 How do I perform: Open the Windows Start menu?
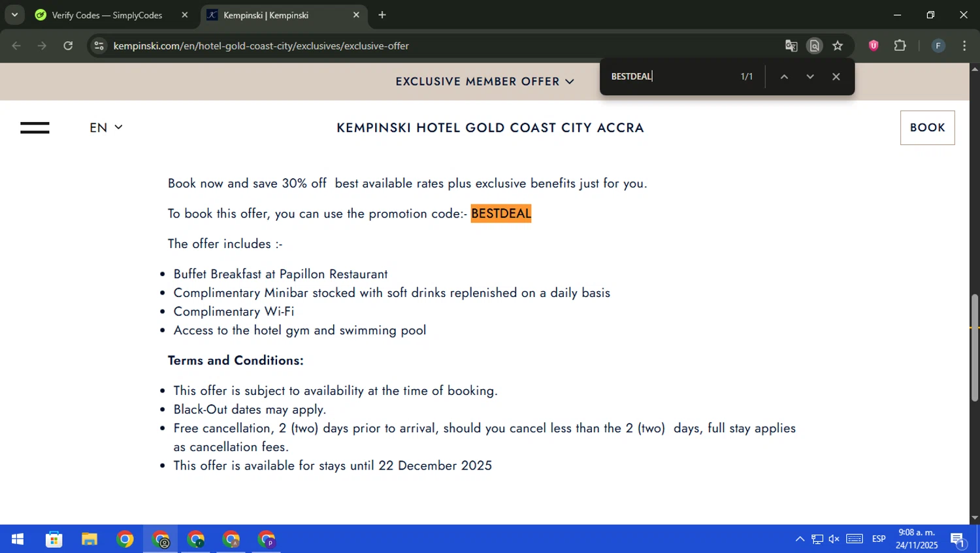[x=18, y=539]
